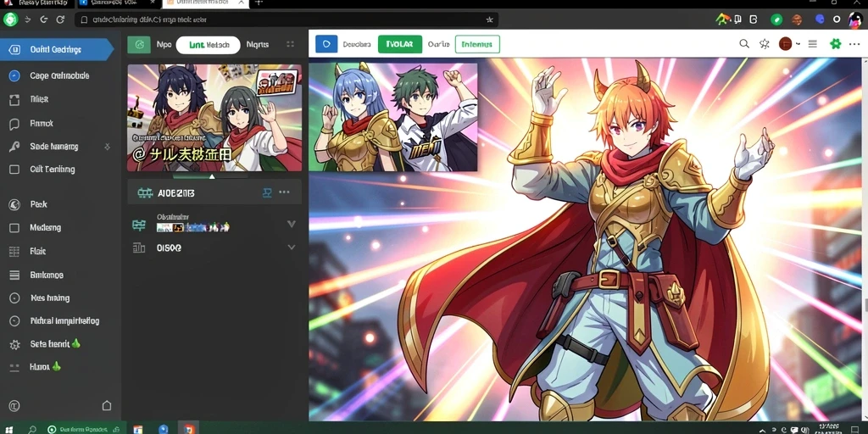Switch to the Nigrits tab
Viewport: 868px width, 434px height.
258,45
